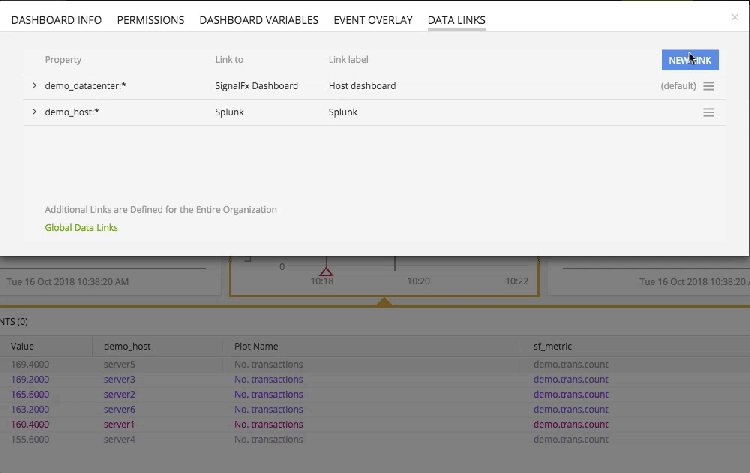Expand the demo_datacenter data link row
This screenshot has height=473, width=750.
(35, 86)
